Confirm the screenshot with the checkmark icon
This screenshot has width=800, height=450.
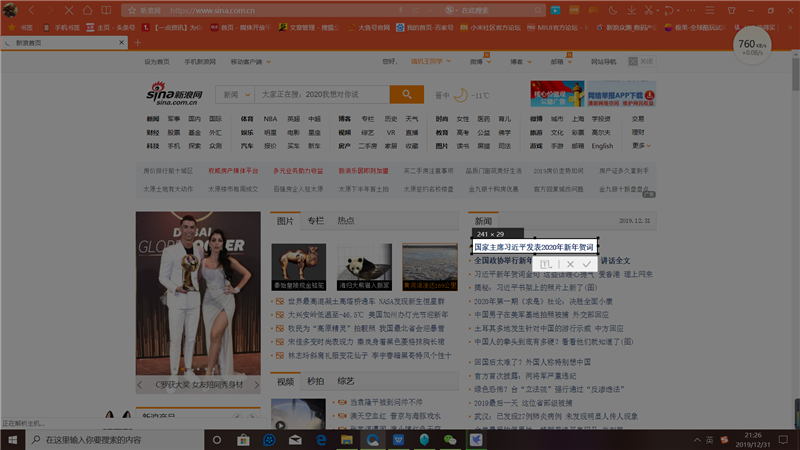(x=586, y=264)
